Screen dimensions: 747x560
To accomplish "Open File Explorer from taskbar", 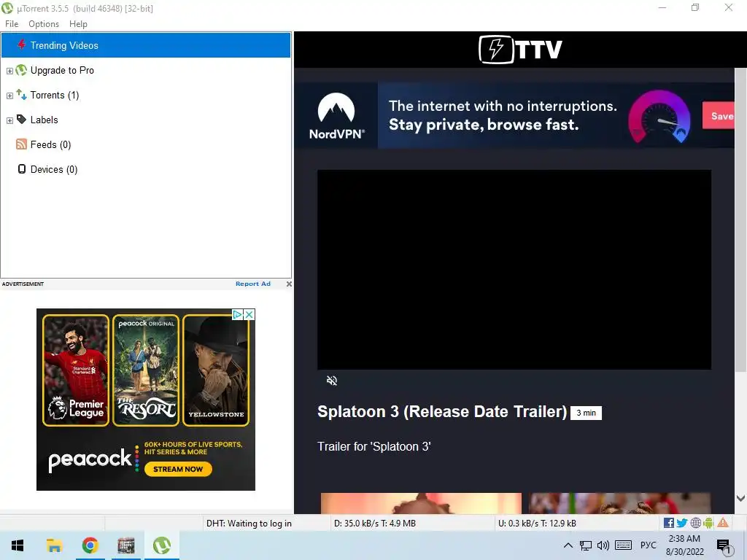I will click(x=54, y=545).
